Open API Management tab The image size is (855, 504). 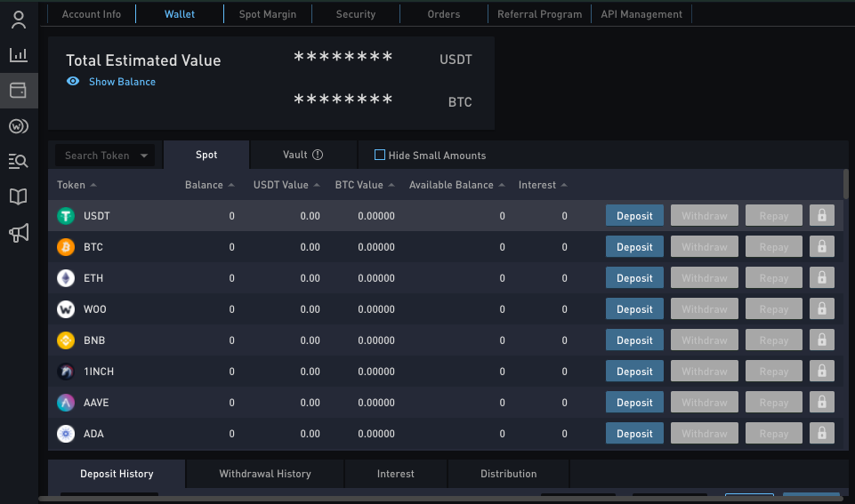pos(641,14)
